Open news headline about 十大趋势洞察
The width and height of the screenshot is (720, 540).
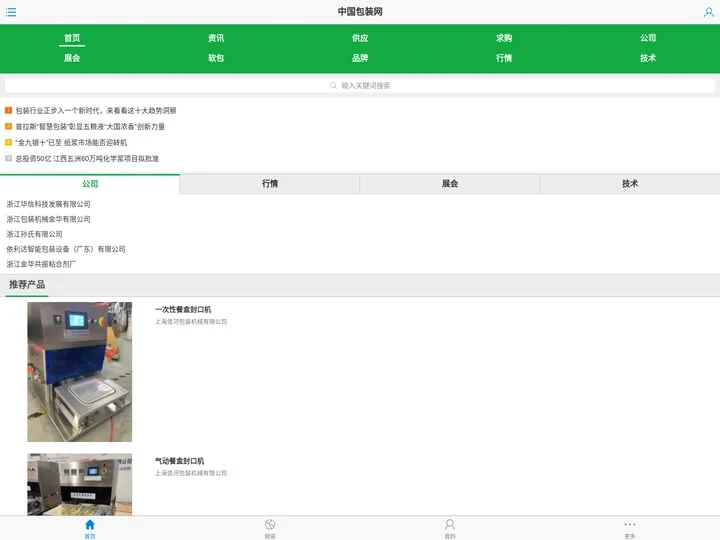(x=96, y=111)
